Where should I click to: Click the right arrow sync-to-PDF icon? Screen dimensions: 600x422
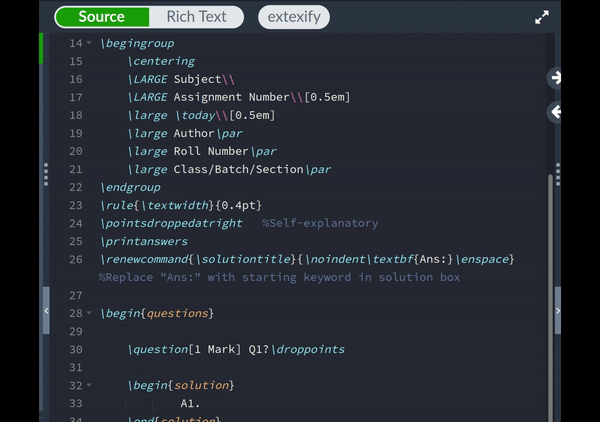tap(555, 78)
